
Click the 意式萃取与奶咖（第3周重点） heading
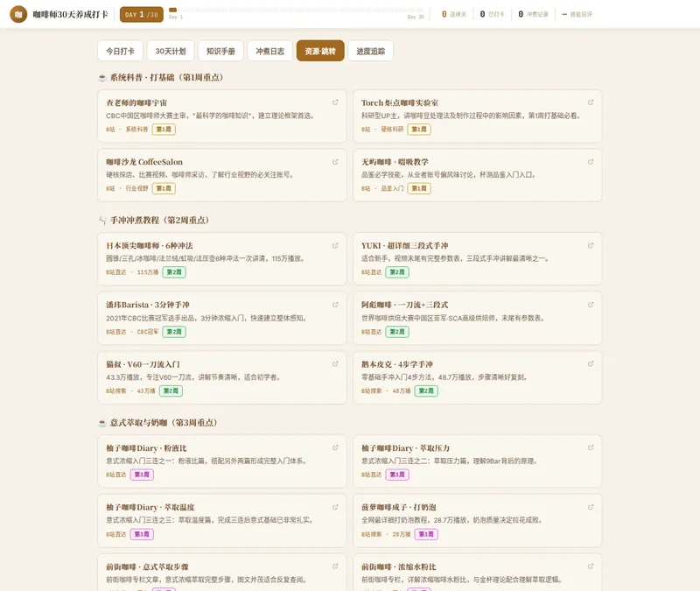(x=164, y=423)
